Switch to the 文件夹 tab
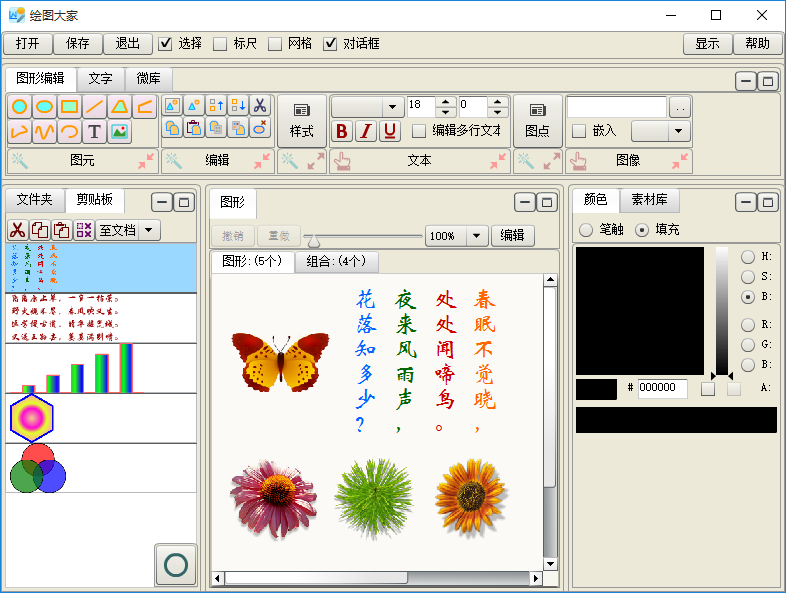 [x=35, y=200]
